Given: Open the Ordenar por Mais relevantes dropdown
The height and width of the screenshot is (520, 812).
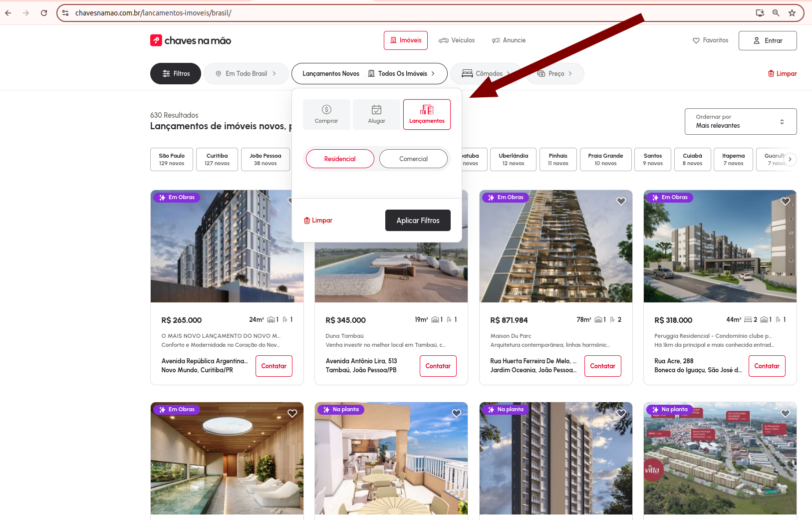Looking at the screenshot, I should click(741, 121).
